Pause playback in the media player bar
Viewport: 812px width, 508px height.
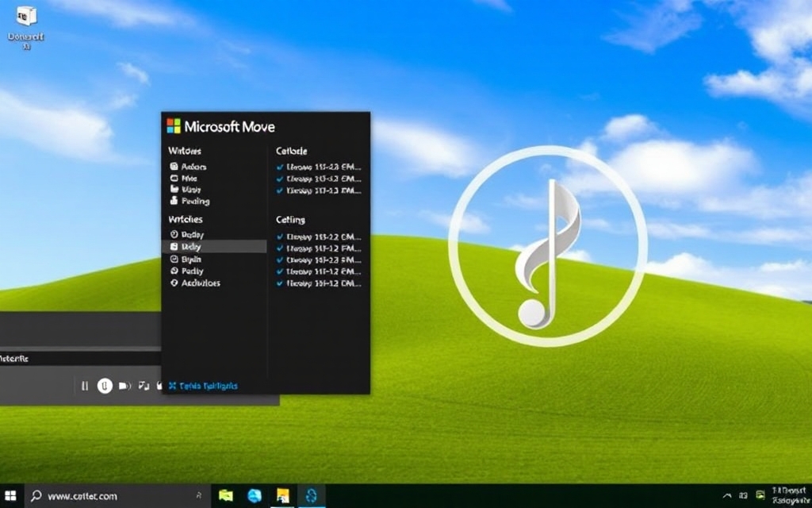coord(84,386)
